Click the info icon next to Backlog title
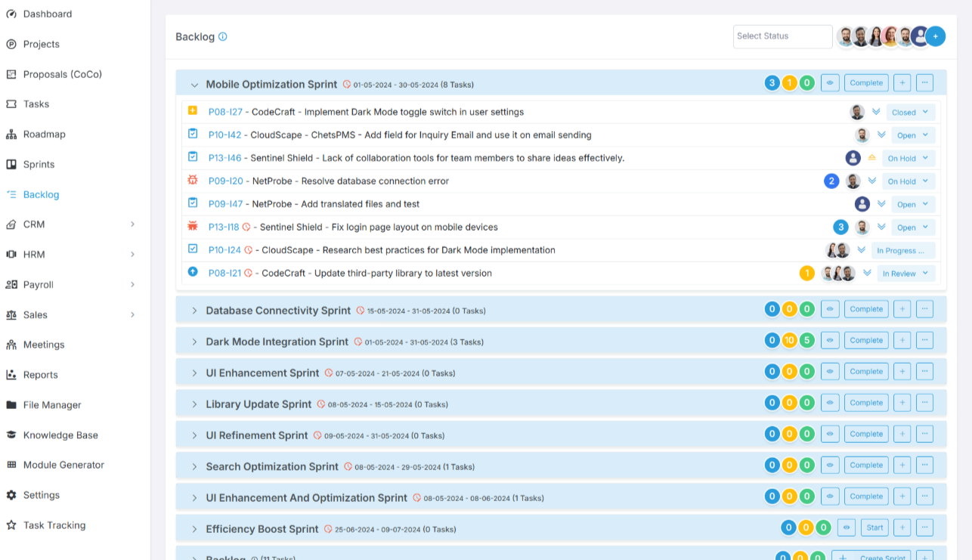Image resolution: width=972 pixels, height=560 pixels. point(223,36)
